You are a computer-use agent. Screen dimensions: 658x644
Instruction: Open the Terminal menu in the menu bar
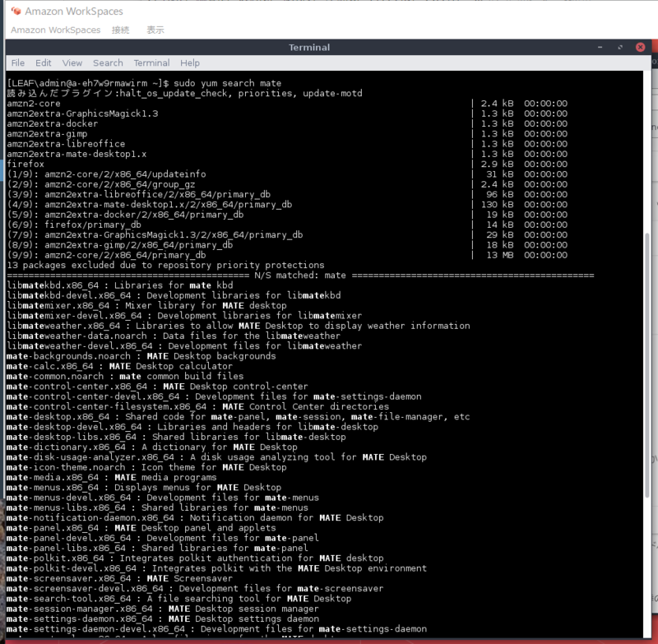[151, 63]
